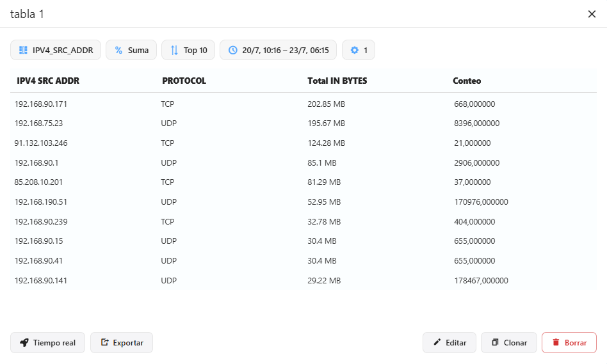Click the Conteo column header
The width and height of the screenshot is (607, 364).
click(467, 81)
